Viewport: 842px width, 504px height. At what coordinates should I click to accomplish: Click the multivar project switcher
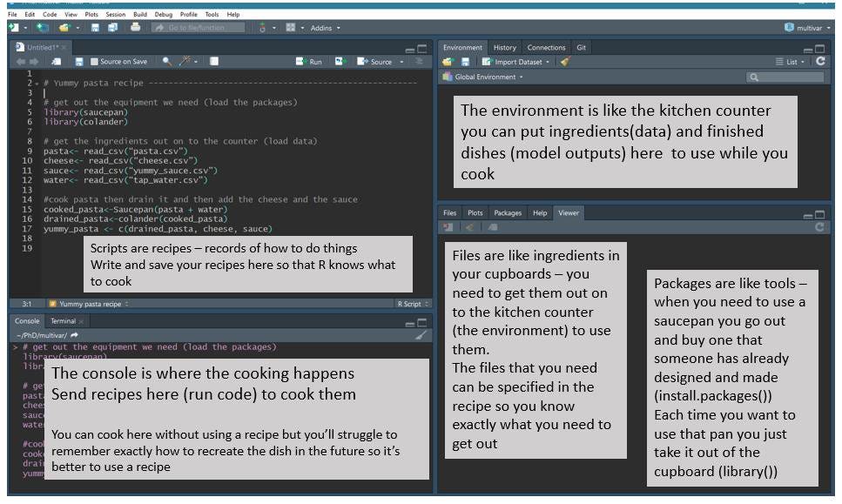808,27
